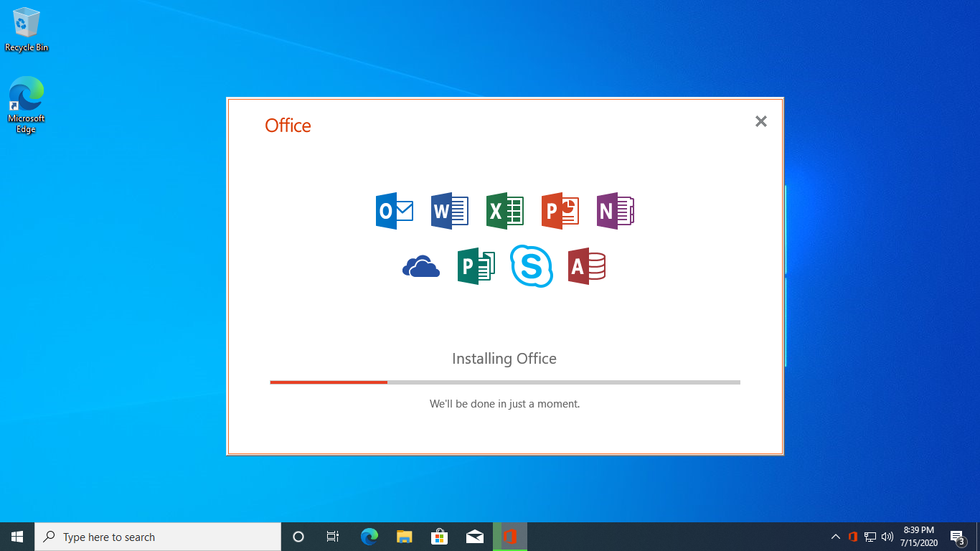
Task: Click the Access icon in installer
Action: click(x=587, y=266)
